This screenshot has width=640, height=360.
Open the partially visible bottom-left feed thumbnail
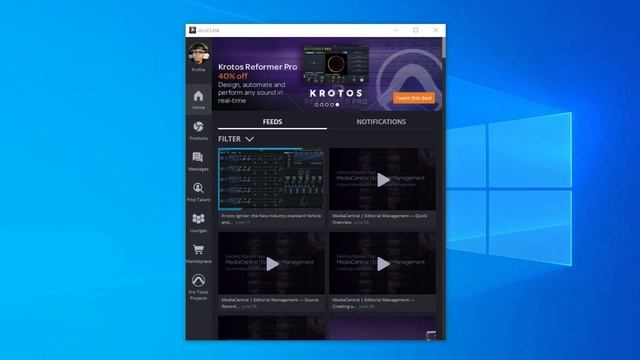(x=271, y=328)
